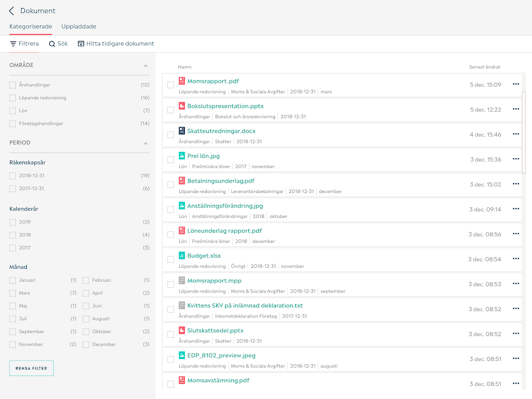This screenshot has height=399, width=532.
Task: Open Kvittens SKV på inlämnad deklaration.txt
Action: [x=245, y=306]
